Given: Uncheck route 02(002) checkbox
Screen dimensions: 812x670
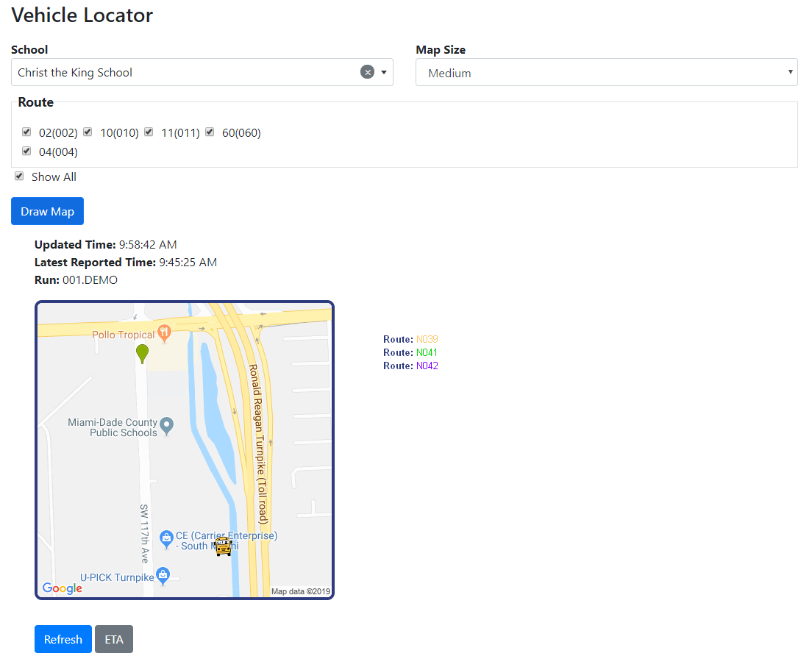Looking at the screenshot, I should pos(26,132).
